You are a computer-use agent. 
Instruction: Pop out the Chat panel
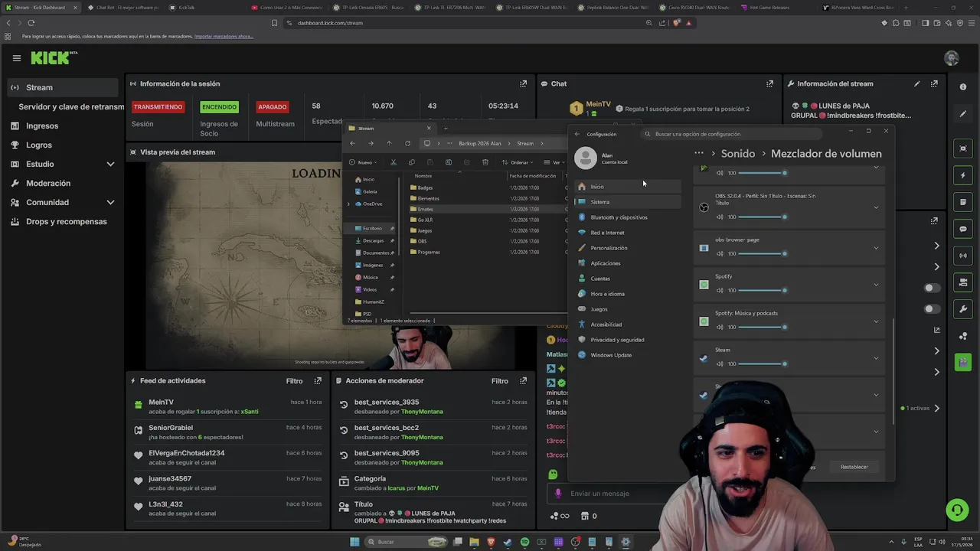(769, 84)
